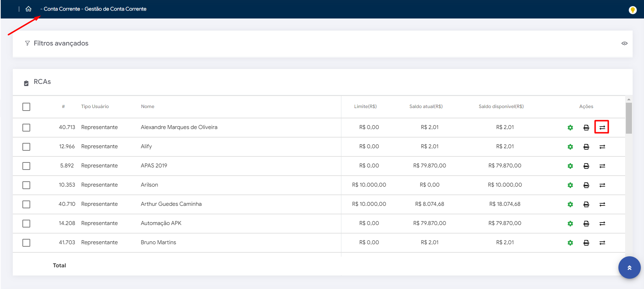The width and height of the screenshot is (644, 289).
Task: Click the table's vertical scrollbar thumb
Action: (x=629, y=118)
